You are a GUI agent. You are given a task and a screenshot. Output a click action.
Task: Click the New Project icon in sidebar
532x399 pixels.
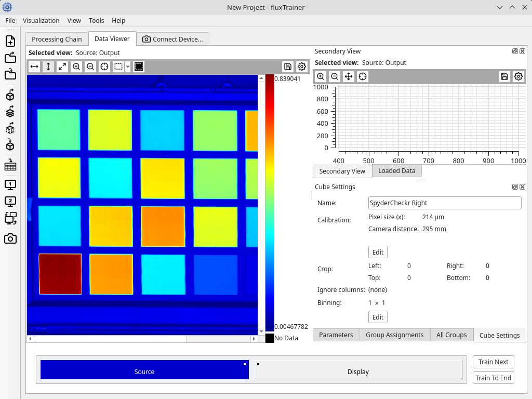(x=10, y=41)
